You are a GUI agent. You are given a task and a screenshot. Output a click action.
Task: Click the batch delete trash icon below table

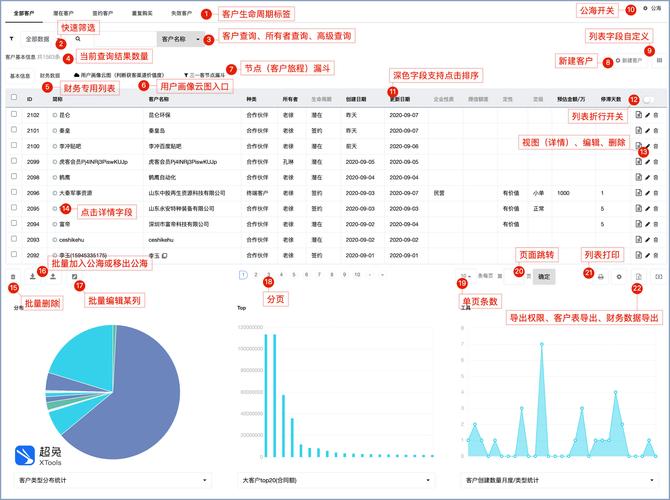click(13, 277)
